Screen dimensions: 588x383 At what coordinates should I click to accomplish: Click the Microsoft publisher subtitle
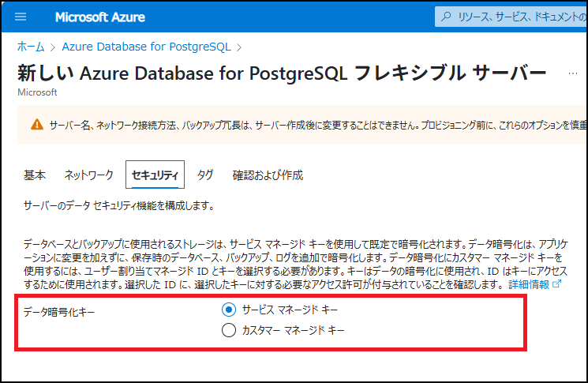point(37,92)
